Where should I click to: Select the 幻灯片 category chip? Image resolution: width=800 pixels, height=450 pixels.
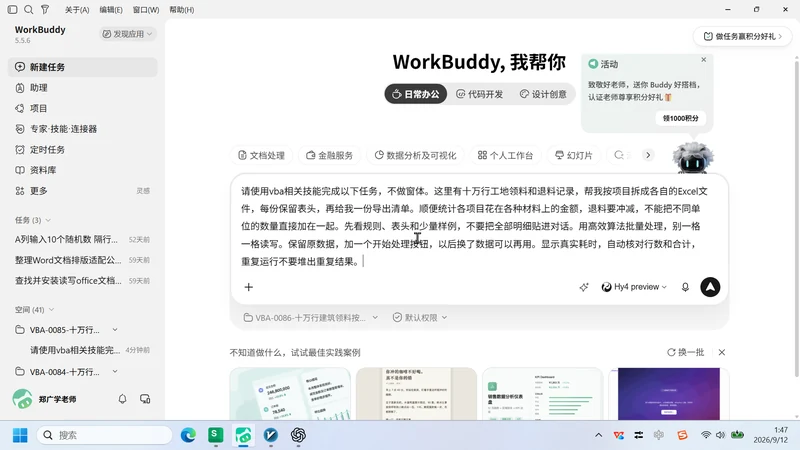click(x=574, y=155)
